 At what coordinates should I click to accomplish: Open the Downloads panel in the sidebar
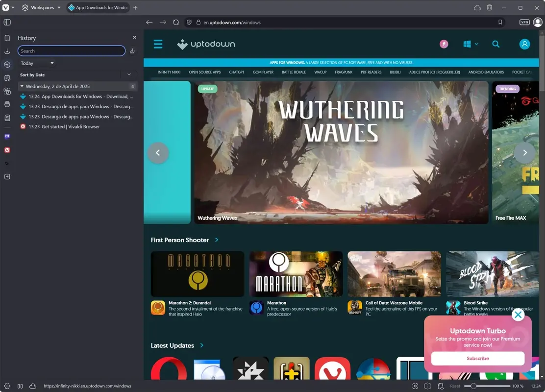click(x=7, y=51)
